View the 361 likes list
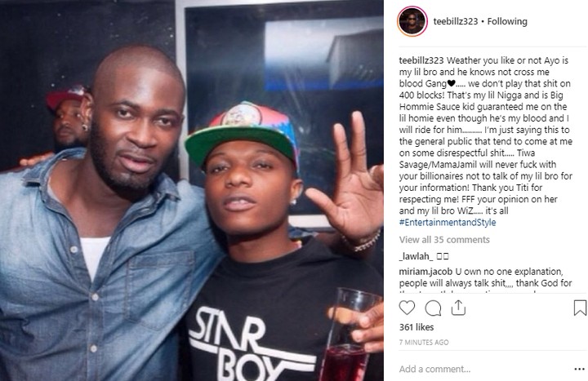 tap(416, 327)
